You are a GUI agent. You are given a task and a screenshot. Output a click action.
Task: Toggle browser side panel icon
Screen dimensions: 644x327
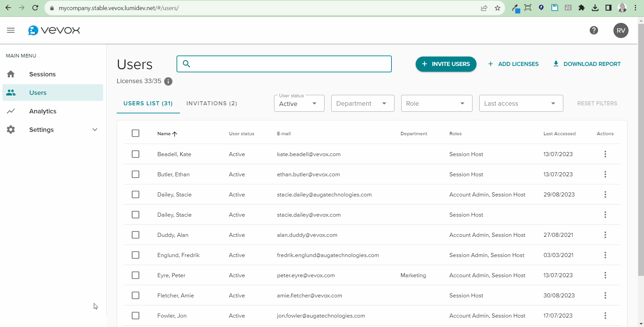click(x=608, y=8)
